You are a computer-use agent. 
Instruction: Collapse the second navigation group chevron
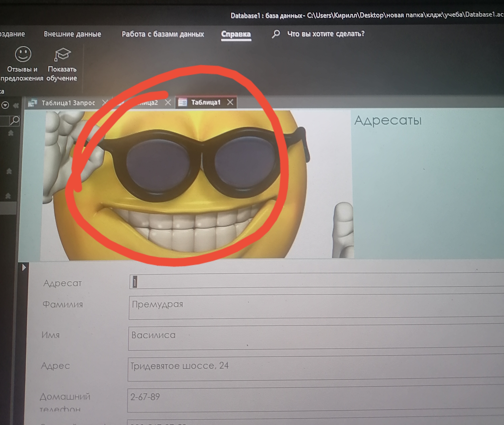tap(9, 171)
